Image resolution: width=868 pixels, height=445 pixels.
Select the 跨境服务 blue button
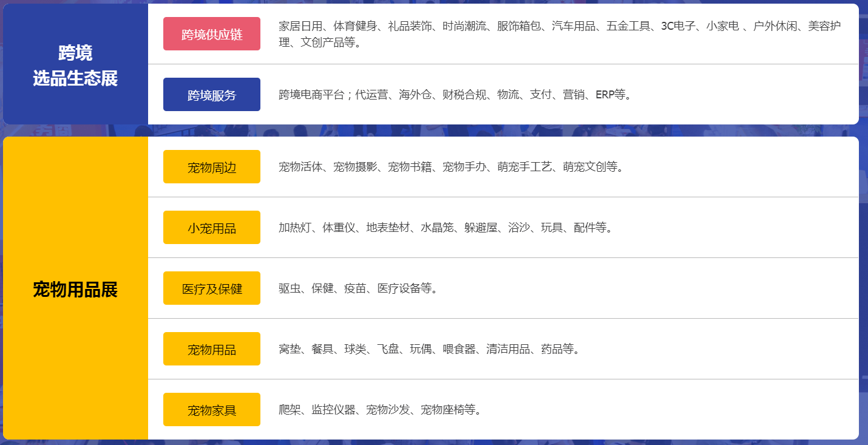click(x=212, y=95)
